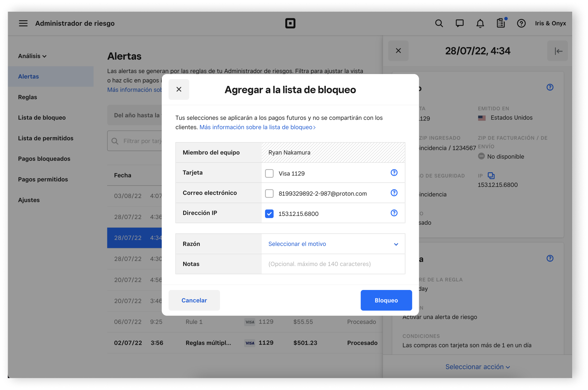Select the 20/07/22 3:46 alert row
588x390 pixels.
click(135, 301)
